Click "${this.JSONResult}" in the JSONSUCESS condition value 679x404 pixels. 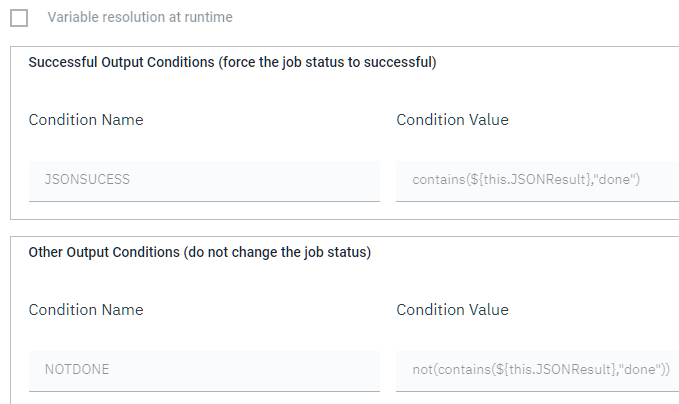pos(523,180)
